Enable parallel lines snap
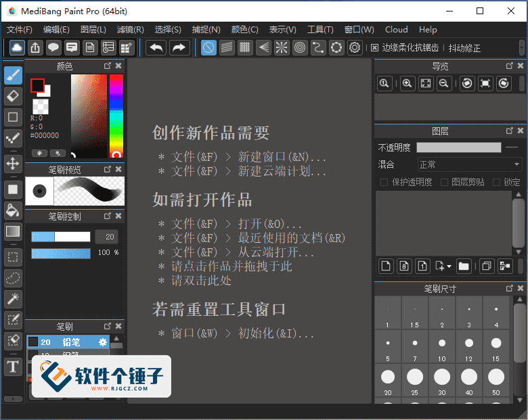The image size is (528, 420). pyautogui.click(x=227, y=48)
